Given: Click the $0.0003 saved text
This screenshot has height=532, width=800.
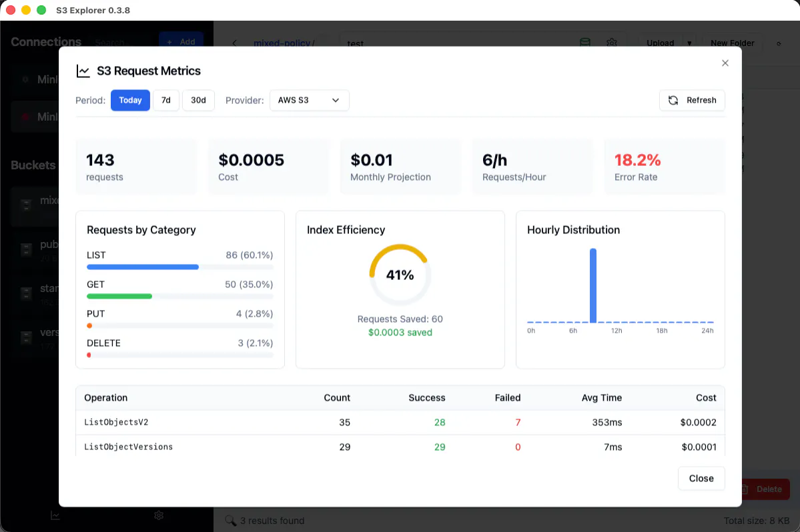Looking at the screenshot, I should coord(400,333).
